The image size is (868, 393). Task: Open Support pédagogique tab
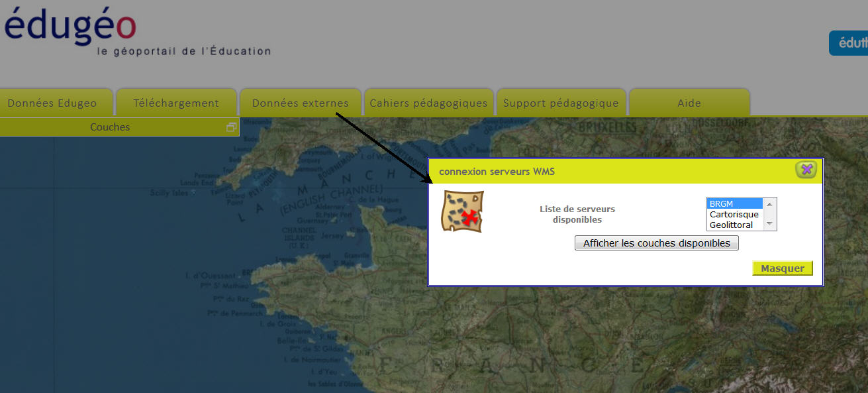[561, 103]
